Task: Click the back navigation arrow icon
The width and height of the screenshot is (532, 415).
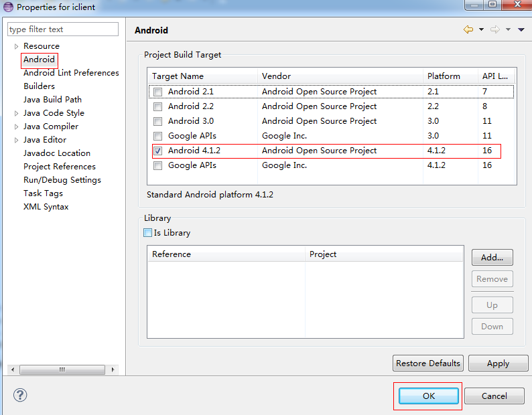Action: pos(468,29)
